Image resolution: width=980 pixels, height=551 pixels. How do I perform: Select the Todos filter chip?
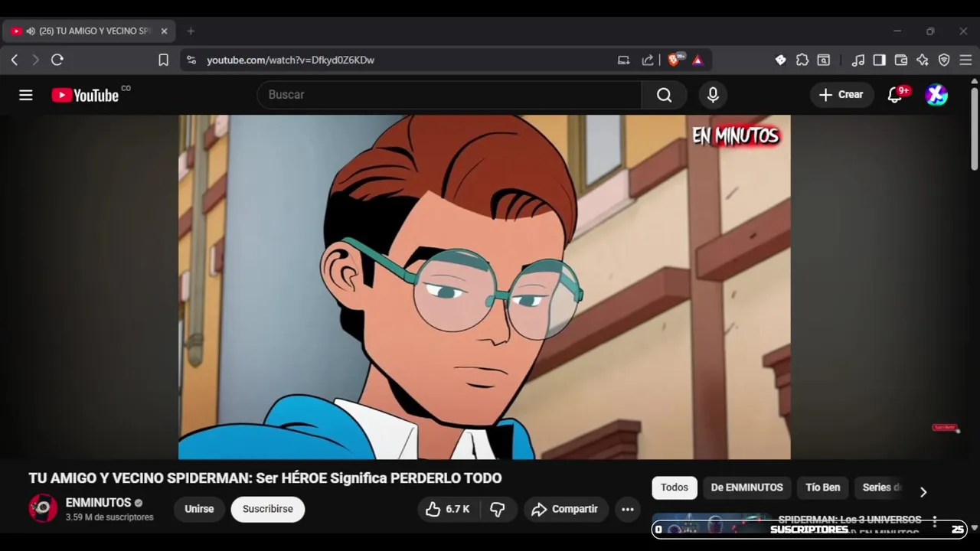point(675,487)
